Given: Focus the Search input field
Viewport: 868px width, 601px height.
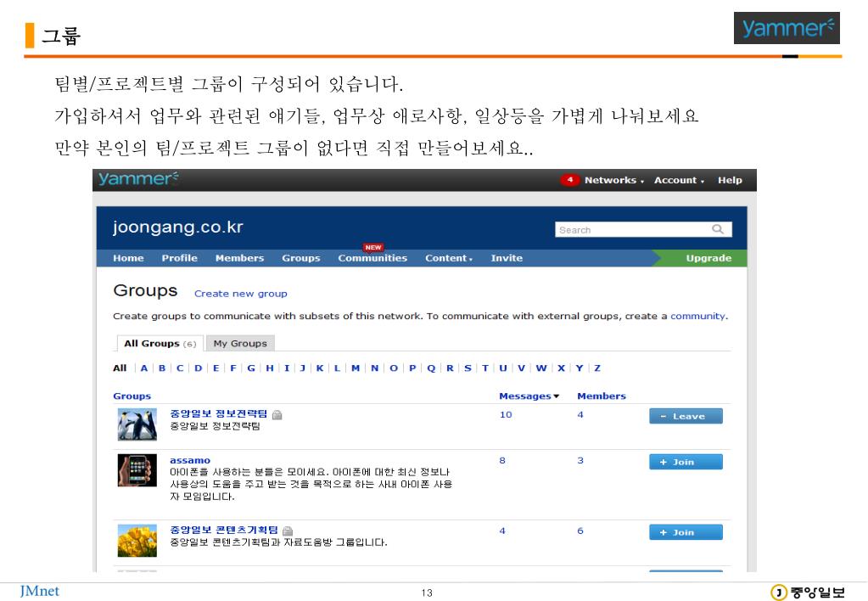Looking at the screenshot, I should point(643,229).
